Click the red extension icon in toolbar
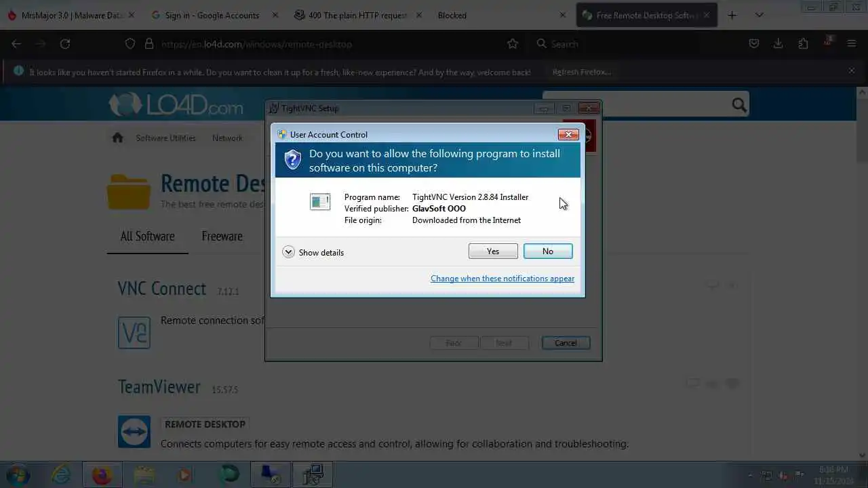Image resolution: width=868 pixels, height=488 pixels. (827, 43)
